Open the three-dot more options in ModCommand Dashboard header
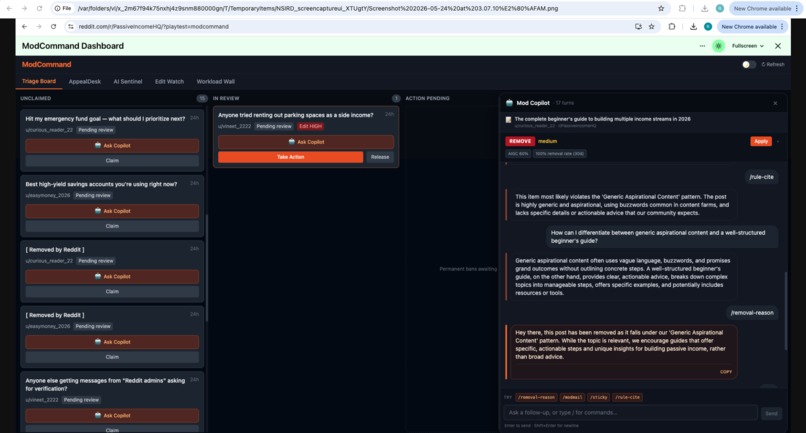806x433 pixels. tap(702, 46)
